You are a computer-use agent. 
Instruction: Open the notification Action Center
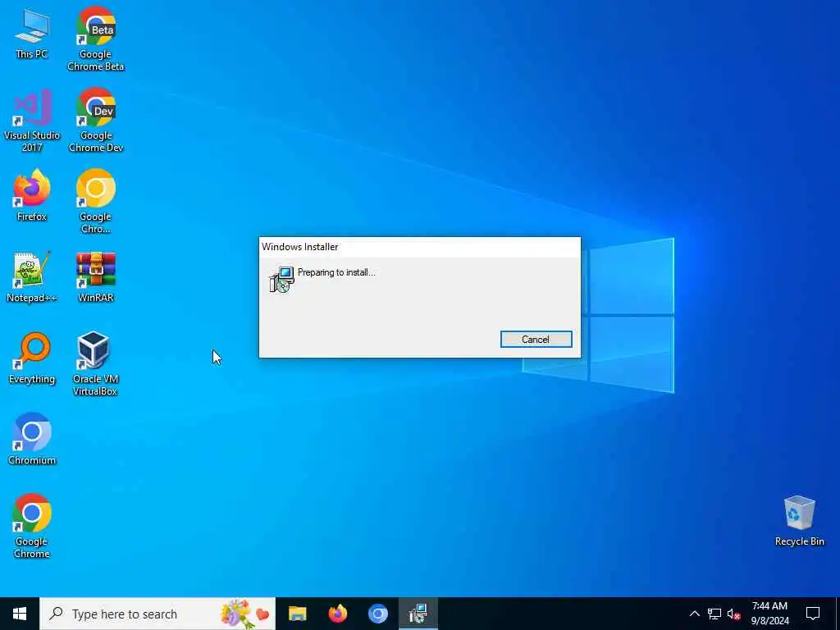click(813, 614)
